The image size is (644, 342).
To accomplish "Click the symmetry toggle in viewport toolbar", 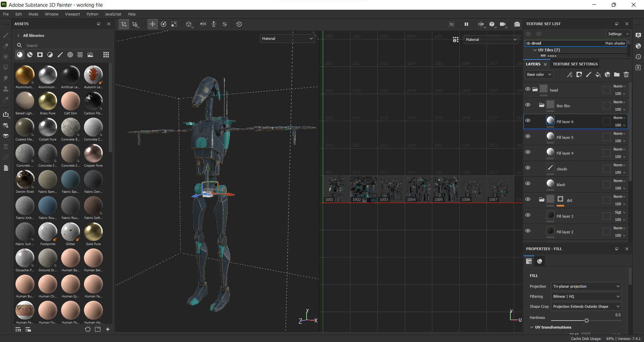I will (x=203, y=24).
